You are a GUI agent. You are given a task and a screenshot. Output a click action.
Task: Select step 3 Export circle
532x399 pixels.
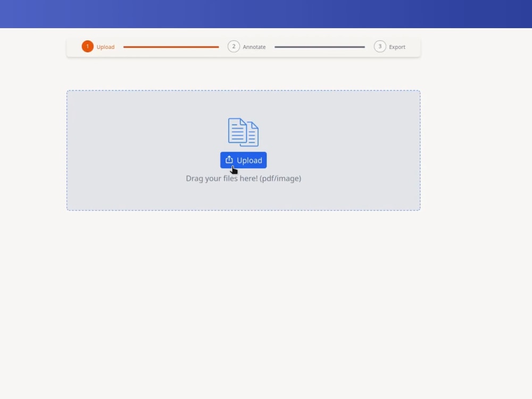pos(380,46)
